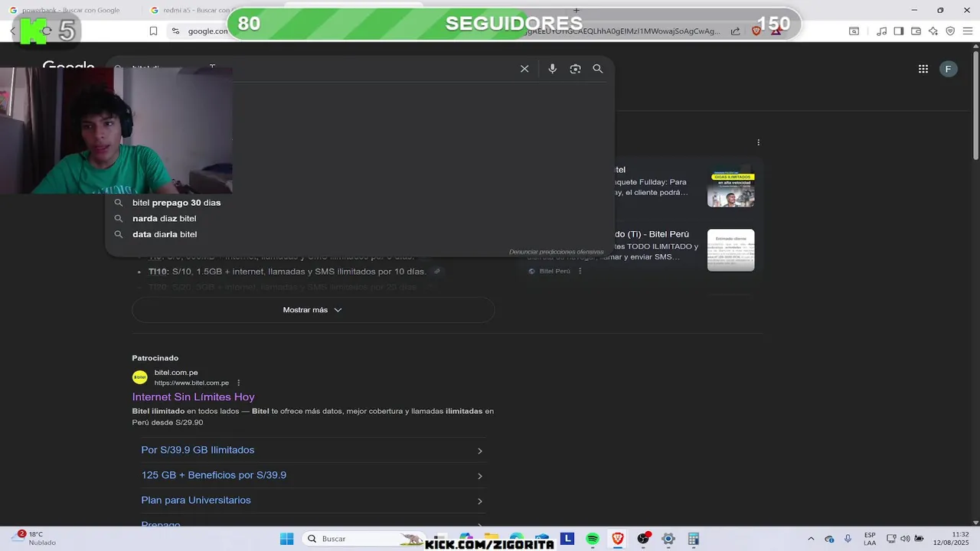Switch to 'powerbank - Buscar con Google' tab

(x=70, y=10)
